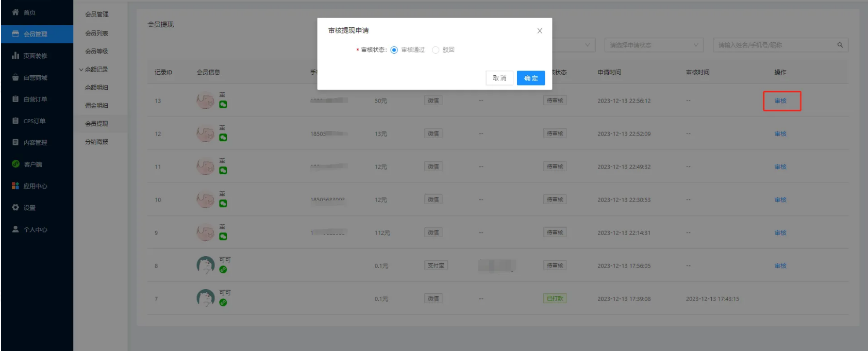The width and height of the screenshot is (868, 351).
Task: Open the 请选择申请状态 dropdown
Action: pyautogui.click(x=654, y=45)
